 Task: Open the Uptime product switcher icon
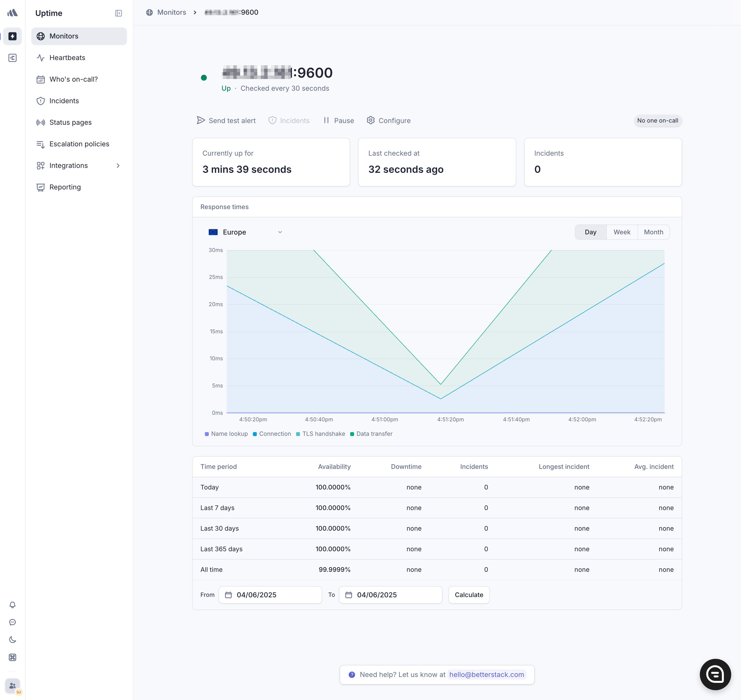point(12,36)
